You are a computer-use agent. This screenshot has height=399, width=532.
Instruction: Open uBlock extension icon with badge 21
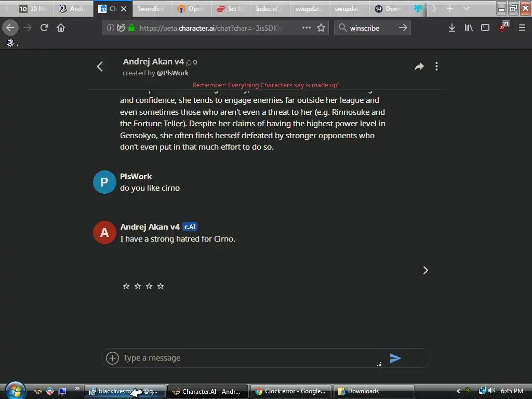click(503, 26)
